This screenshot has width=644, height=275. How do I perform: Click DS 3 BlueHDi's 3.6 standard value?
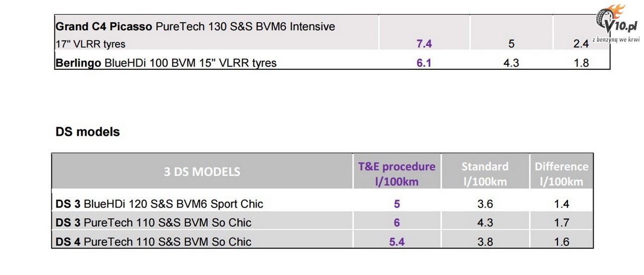coord(485,204)
